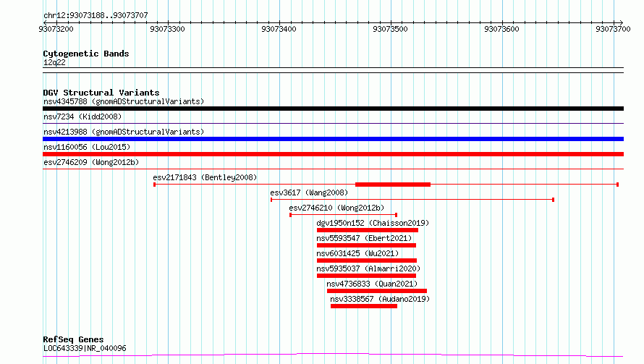Click the magenta LOC643339 gene line
Screen dimensions: 644x364
point(333,355)
